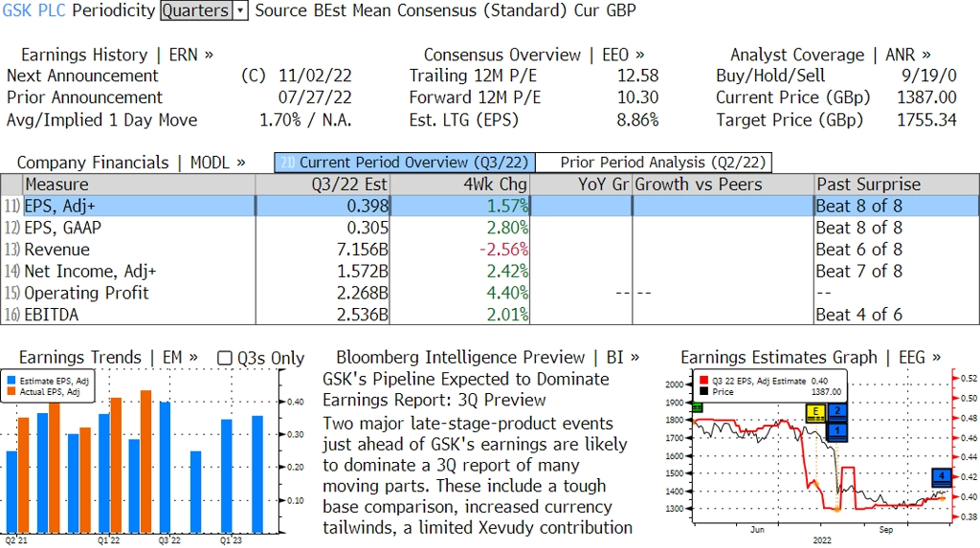Open Company Financials MODL section
Screen dimensions: 980x548
point(131,163)
